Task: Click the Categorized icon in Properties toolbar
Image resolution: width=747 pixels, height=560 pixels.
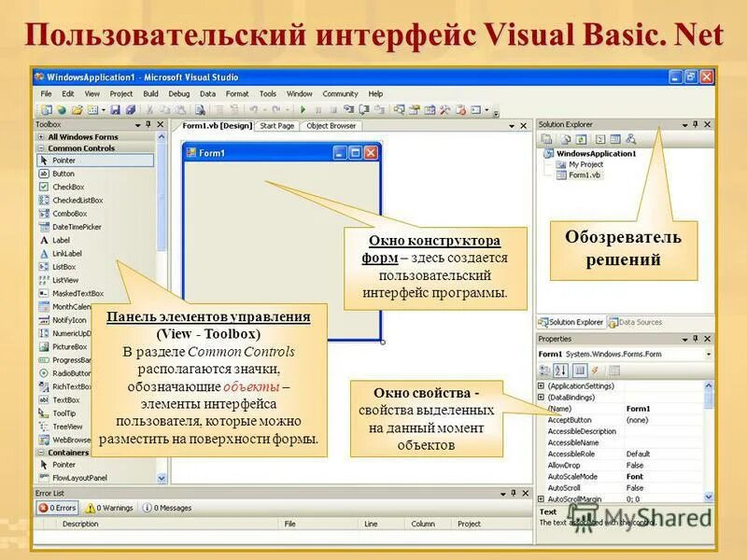Action: 544,371
